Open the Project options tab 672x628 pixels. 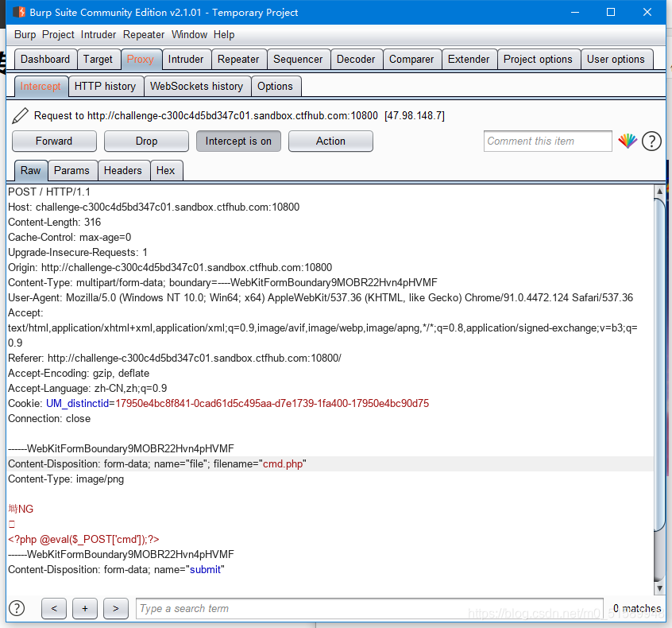(x=539, y=59)
